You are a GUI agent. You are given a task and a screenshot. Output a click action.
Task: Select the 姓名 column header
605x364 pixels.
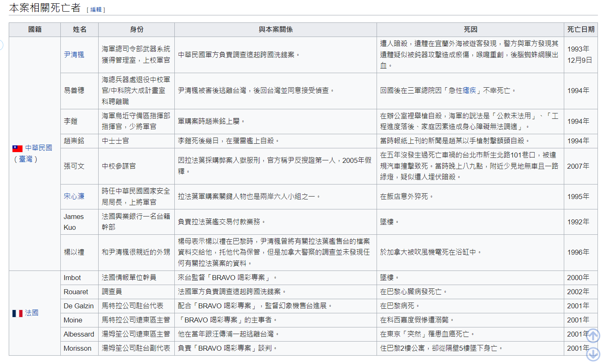tap(79, 30)
